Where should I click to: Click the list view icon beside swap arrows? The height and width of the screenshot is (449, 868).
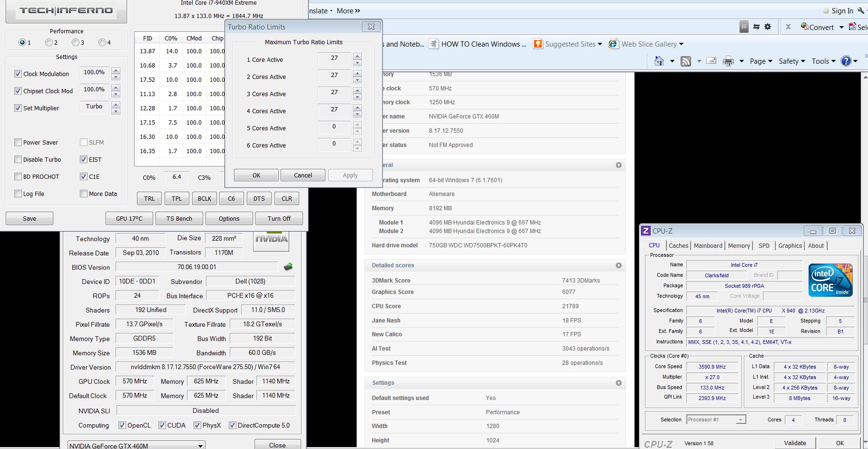744,27
